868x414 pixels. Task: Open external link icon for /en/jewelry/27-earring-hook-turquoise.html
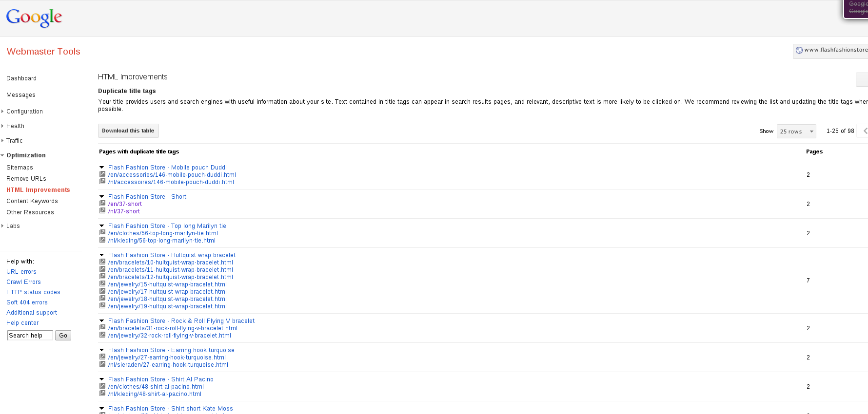[x=102, y=357]
